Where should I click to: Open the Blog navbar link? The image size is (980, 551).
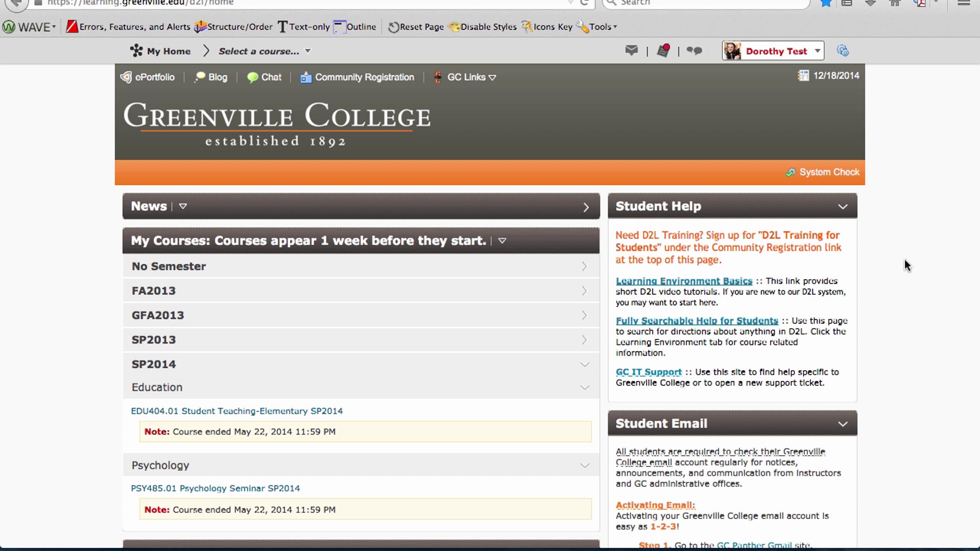click(211, 77)
